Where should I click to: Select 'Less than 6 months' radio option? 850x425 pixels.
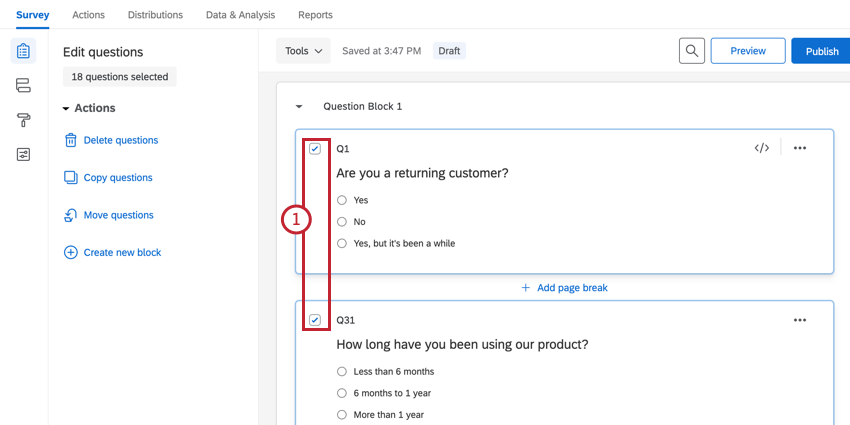pyautogui.click(x=342, y=372)
